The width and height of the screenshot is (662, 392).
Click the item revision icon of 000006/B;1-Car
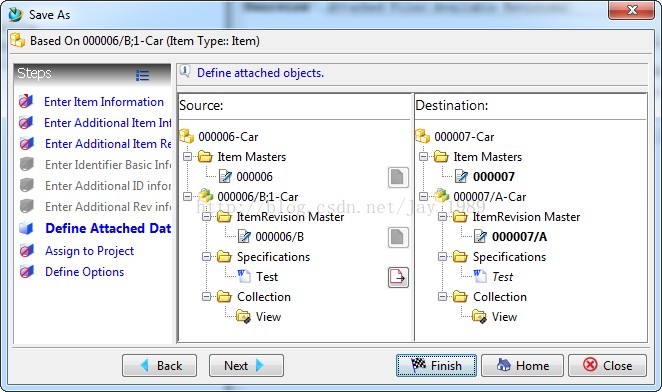click(206, 196)
